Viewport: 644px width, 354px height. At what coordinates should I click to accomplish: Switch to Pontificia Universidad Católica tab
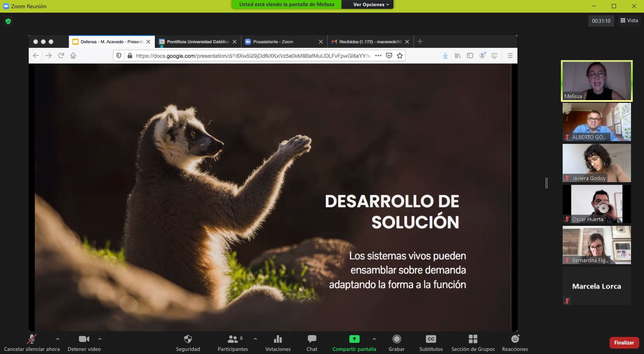pos(198,42)
